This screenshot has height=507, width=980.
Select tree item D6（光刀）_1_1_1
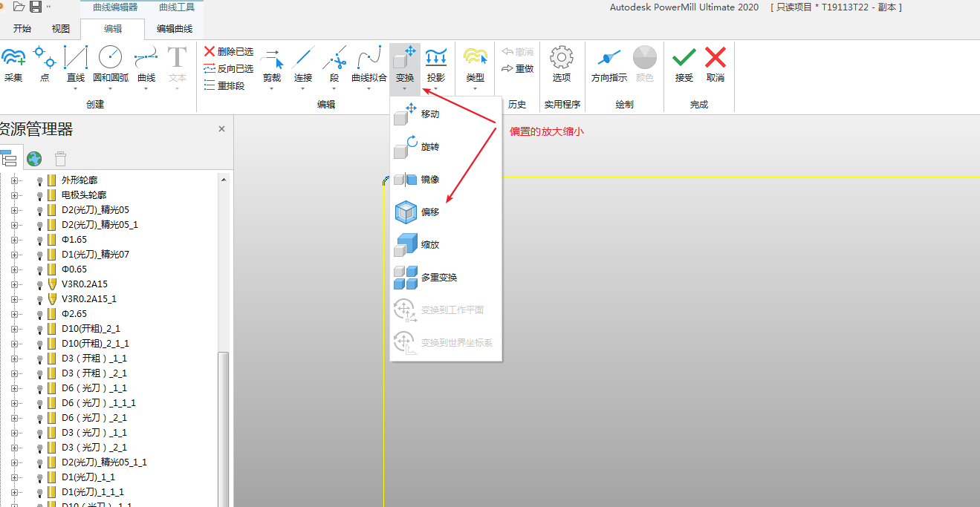tap(99, 403)
